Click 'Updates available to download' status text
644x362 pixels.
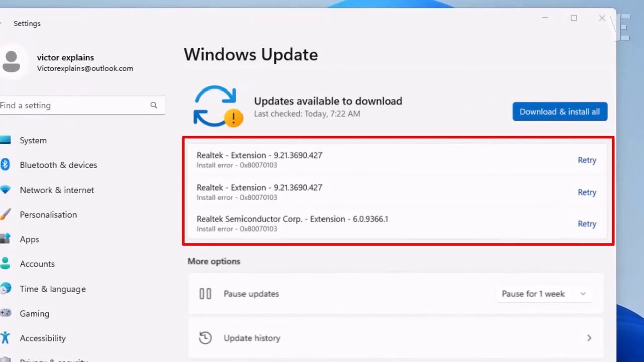328,101
